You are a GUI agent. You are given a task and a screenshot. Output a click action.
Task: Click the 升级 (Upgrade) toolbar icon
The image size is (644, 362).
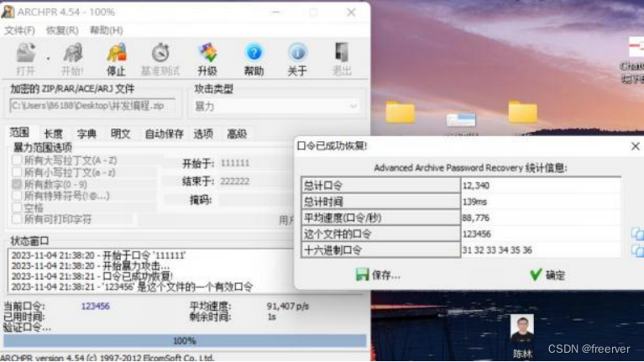click(x=207, y=59)
